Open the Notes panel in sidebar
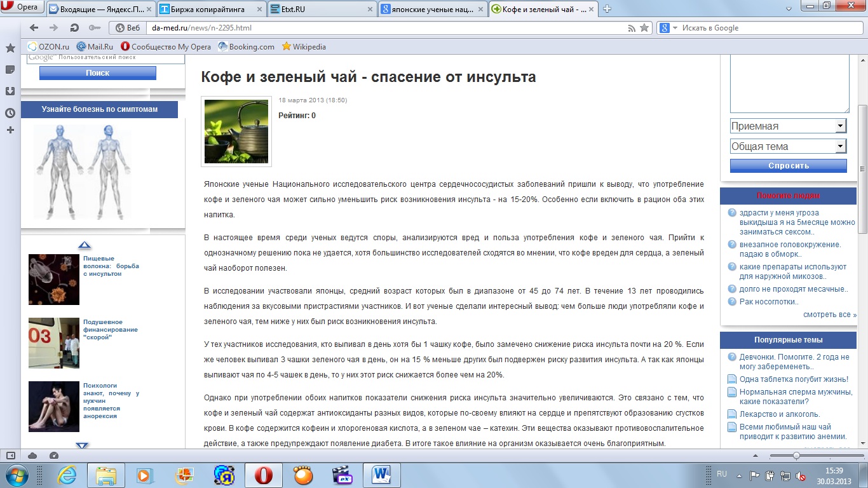This screenshot has height=488, width=868. [x=10, y=69]
